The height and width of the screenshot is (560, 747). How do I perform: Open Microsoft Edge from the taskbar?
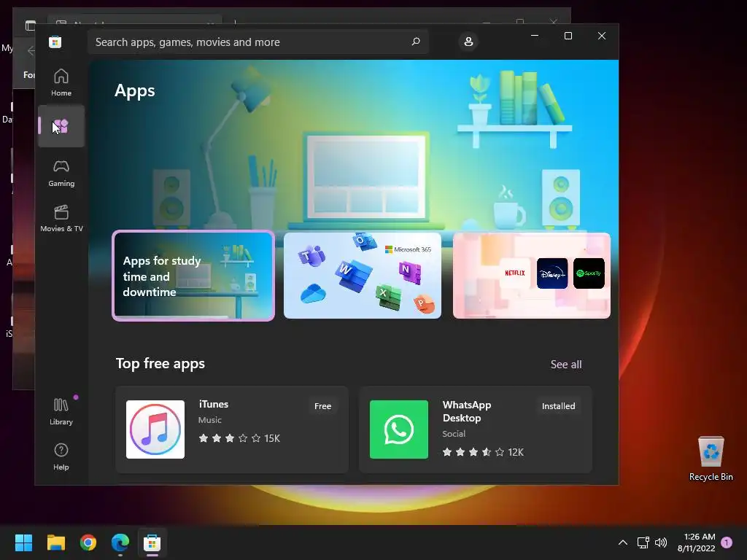pyautogui.click(x=120, y=542)
